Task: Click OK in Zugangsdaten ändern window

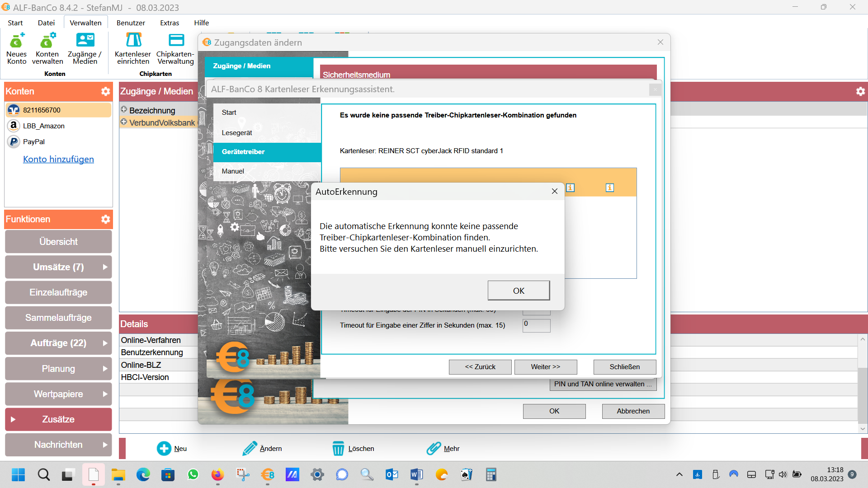Action: [554, 411]
